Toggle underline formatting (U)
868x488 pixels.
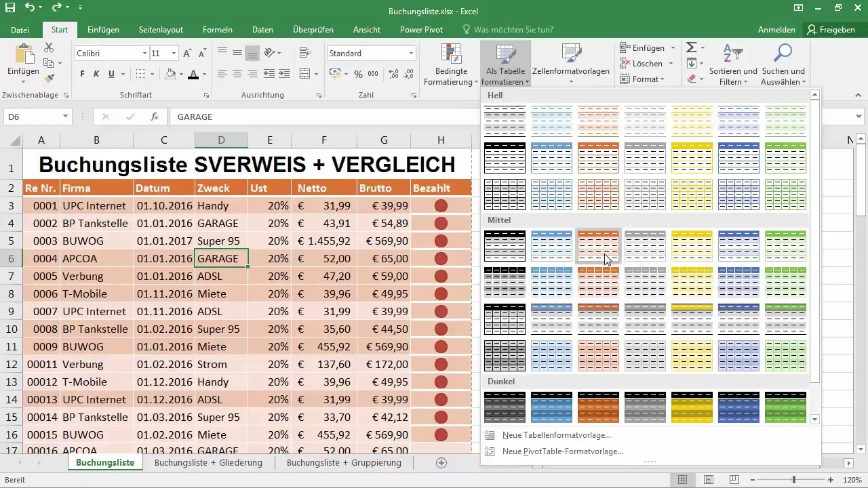[x=111, y=74]
